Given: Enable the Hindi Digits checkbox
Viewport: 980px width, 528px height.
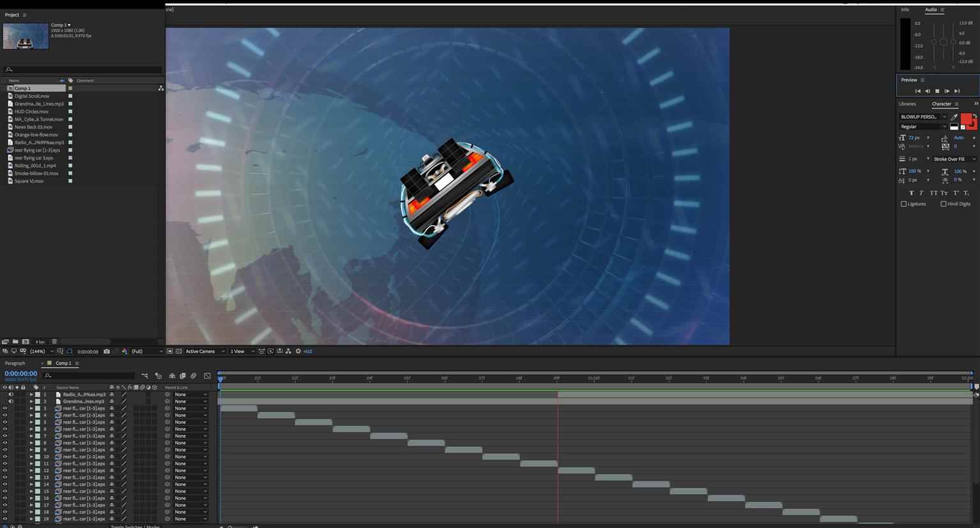Looking at the screenshot, I should [x=943, y=204].
